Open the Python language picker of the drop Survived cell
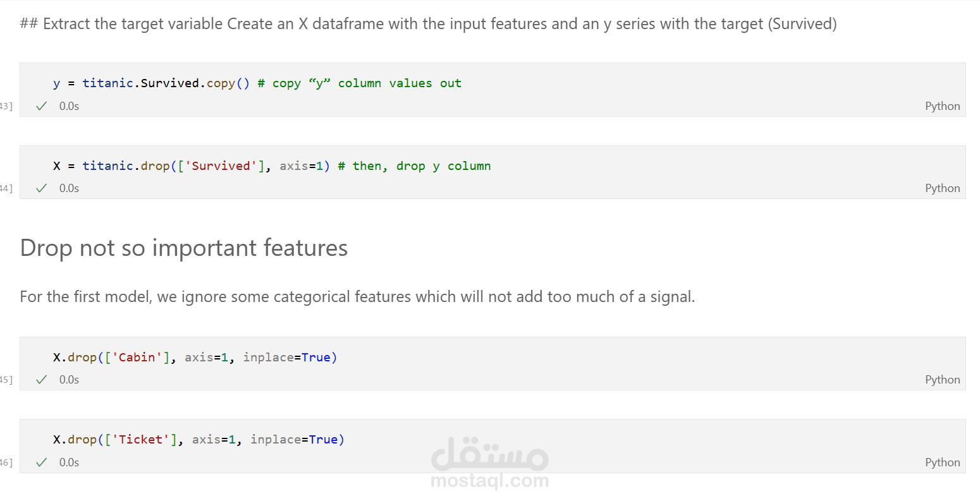 (942, 188)
